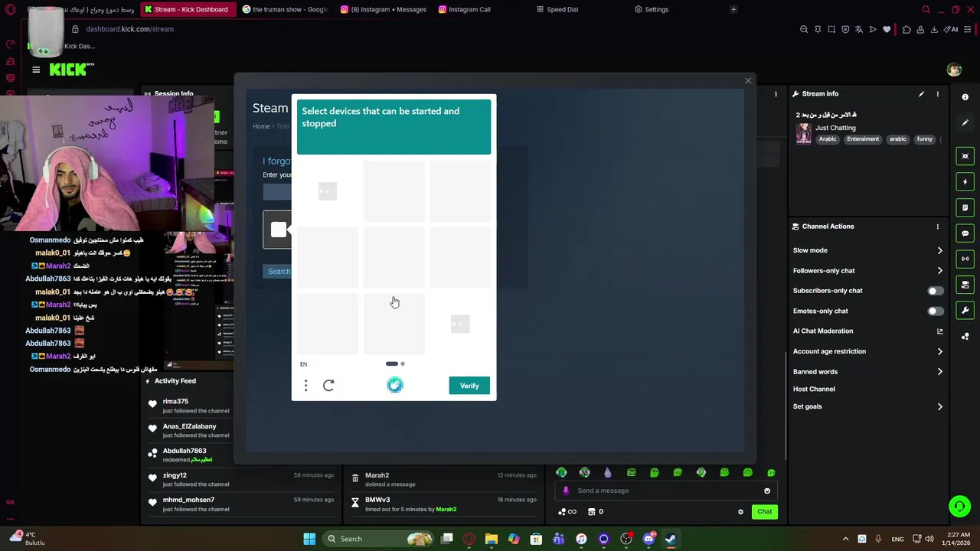Screen dimensions: 980x551
Task: Refresh the captcha challenge
Action: pyautogui.click(x=328, y=386)
